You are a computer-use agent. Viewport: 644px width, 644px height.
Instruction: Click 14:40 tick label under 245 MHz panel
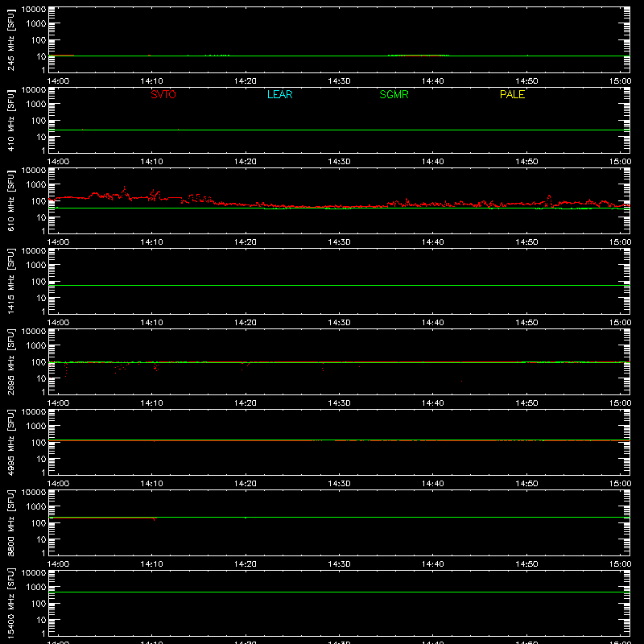pyautogui.click(x=432, y=81)
